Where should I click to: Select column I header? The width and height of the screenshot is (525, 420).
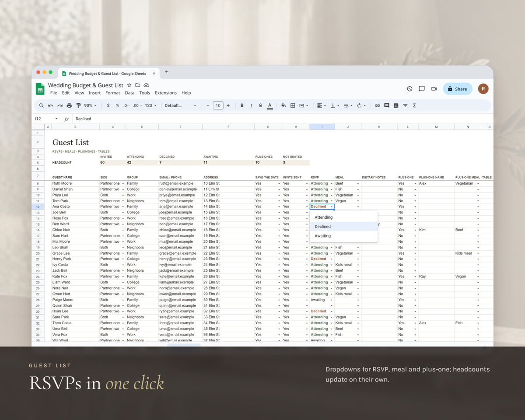(x=322, y=127)
